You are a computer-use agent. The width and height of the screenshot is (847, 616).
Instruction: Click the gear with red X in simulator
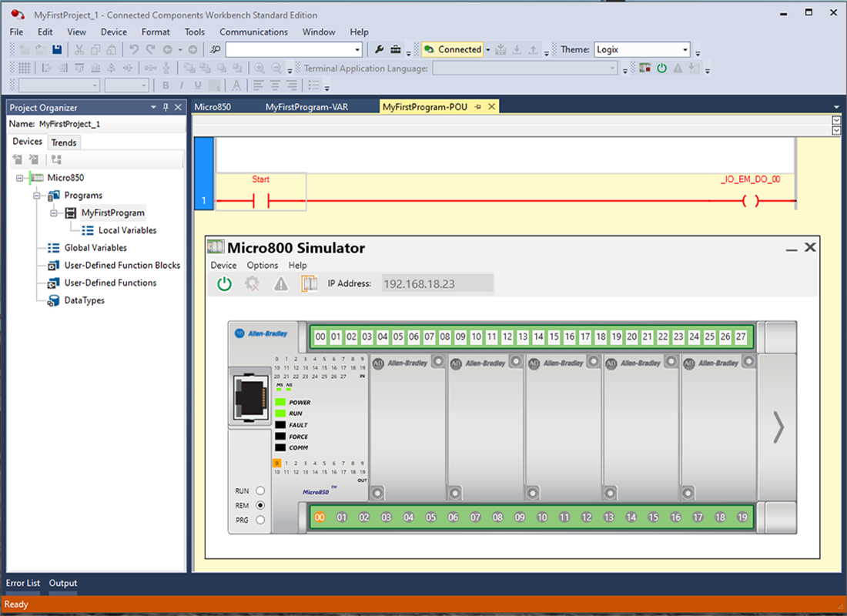[x=253, y=283]
